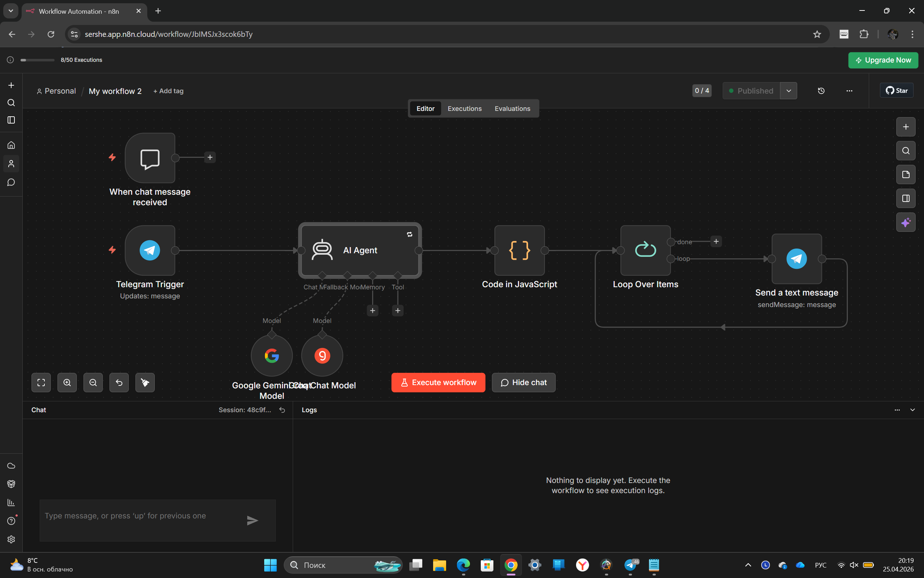924x578 pixels.
Task: Open the Send a text message node
Action: [x=797, y=259]
